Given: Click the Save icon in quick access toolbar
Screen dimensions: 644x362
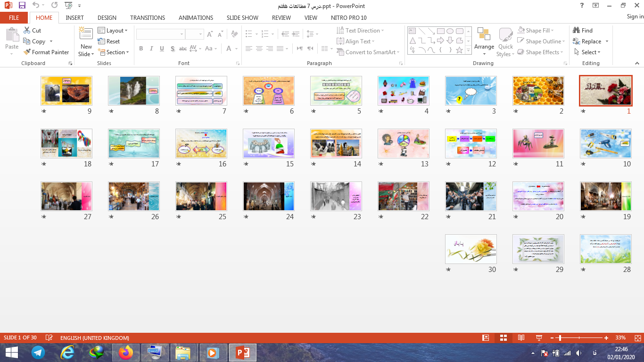Looking at the screenshot, I should tap(22, 6).
